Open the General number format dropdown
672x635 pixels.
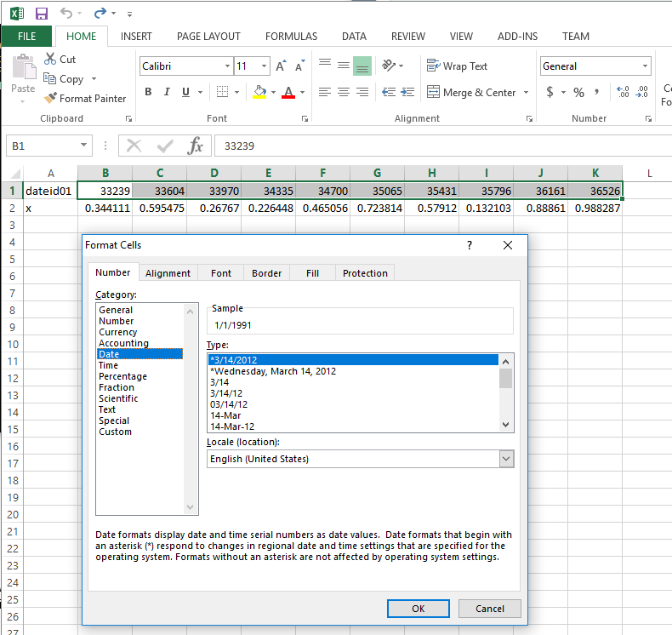tap(645, 66)
